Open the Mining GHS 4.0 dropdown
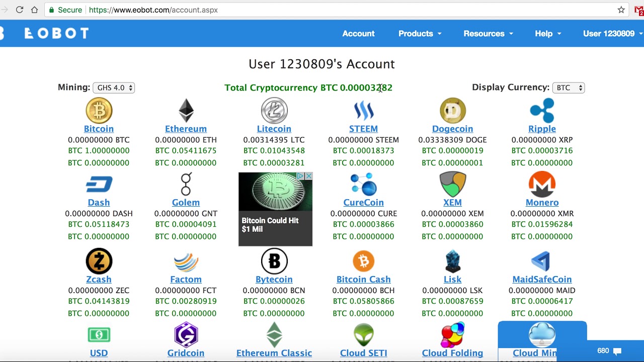Image resolution: width=644 pixels, height=362 pixels. tap(114, 87)
